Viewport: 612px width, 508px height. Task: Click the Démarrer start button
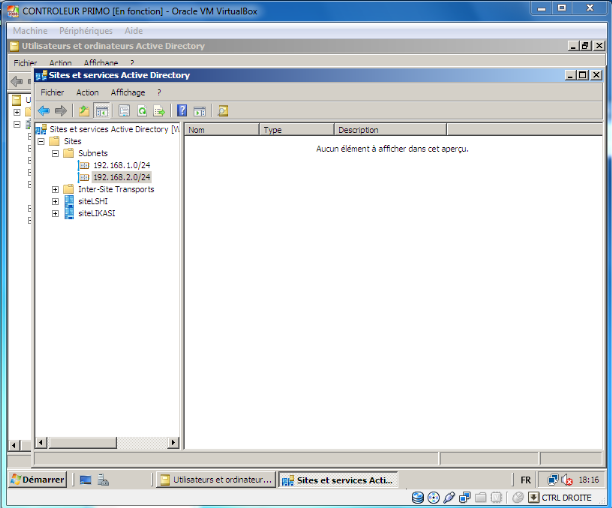tap(37, 480)
